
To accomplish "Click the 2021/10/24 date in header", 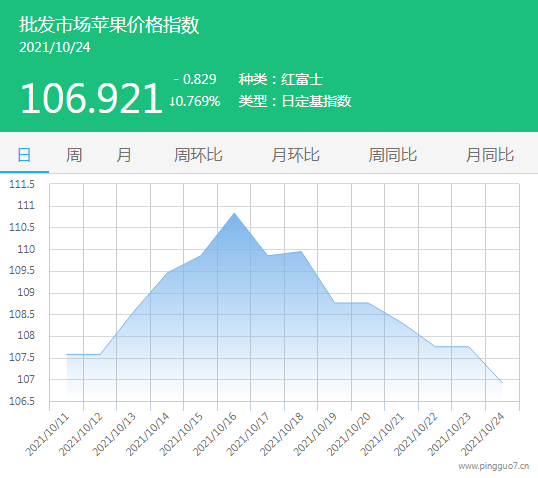I will point(55,48).
